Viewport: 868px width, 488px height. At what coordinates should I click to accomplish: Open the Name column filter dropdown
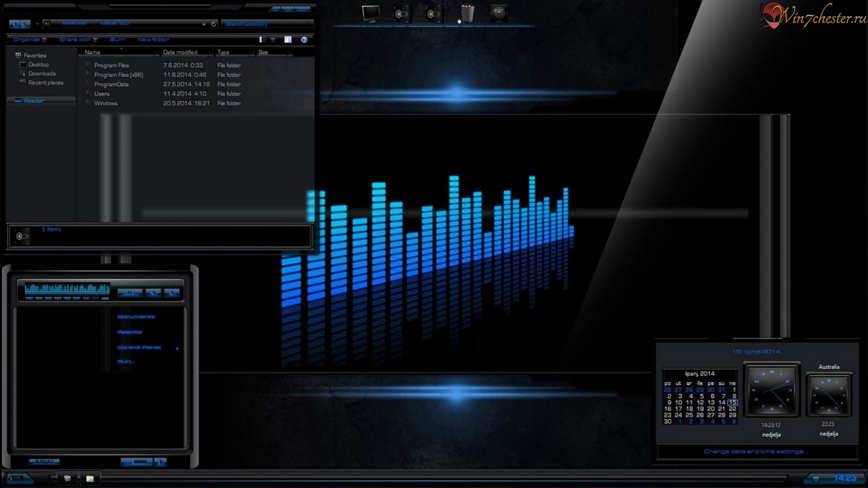157,53
